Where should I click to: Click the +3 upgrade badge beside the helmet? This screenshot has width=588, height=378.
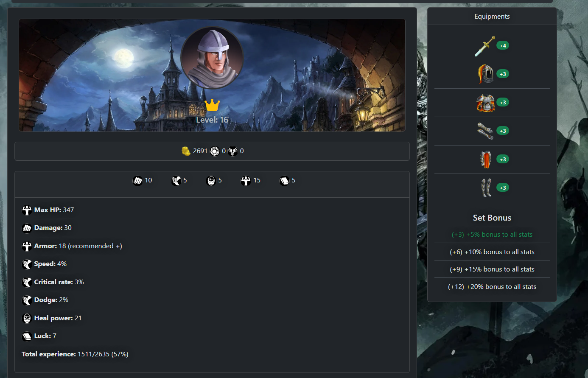503,74
